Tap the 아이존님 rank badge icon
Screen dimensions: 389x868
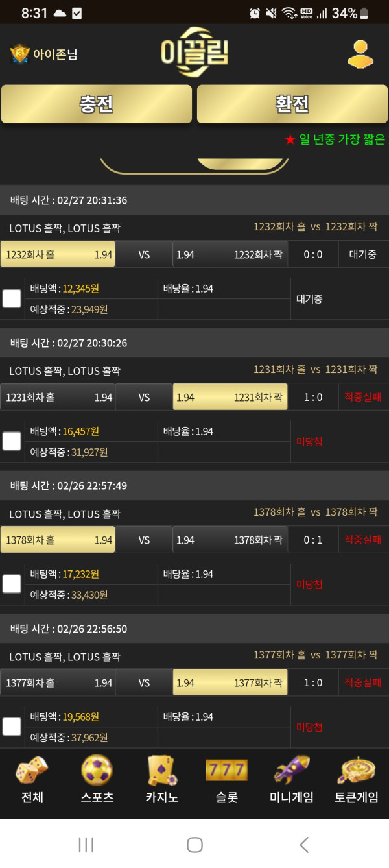tap(20, 54)
